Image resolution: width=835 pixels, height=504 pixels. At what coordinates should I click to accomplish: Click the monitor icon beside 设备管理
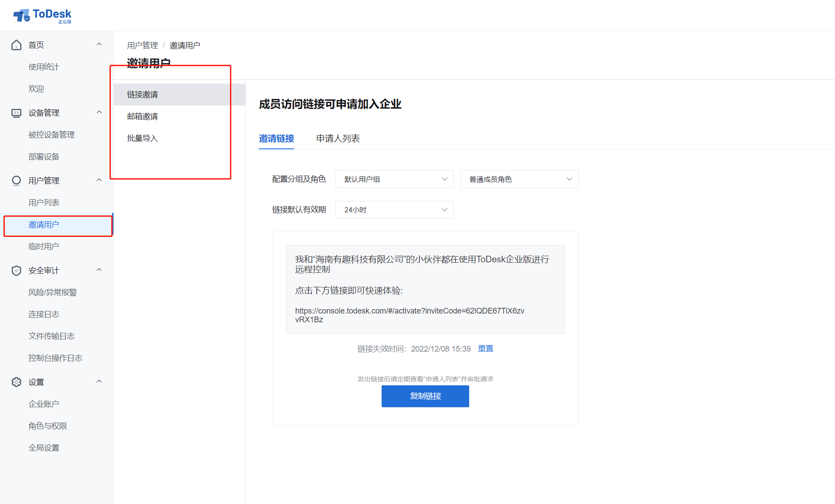click(x=16, y=113)
